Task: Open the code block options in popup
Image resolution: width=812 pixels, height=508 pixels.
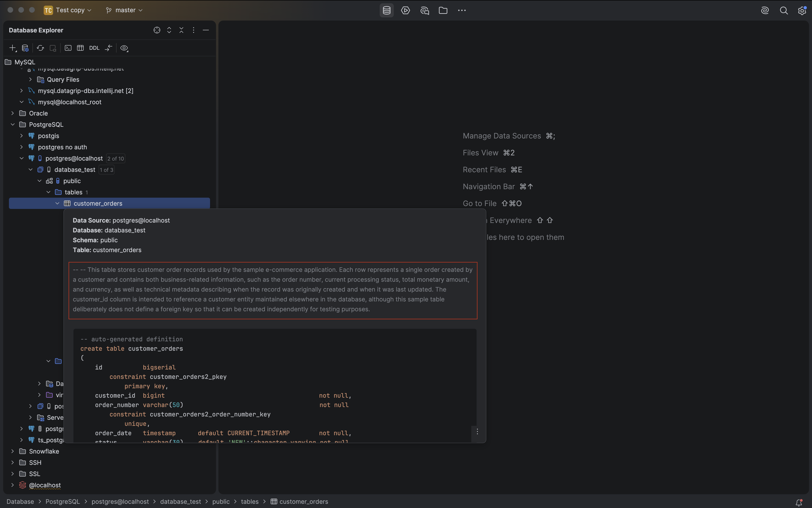Action: pyautogui.click(x=477, y=432)
